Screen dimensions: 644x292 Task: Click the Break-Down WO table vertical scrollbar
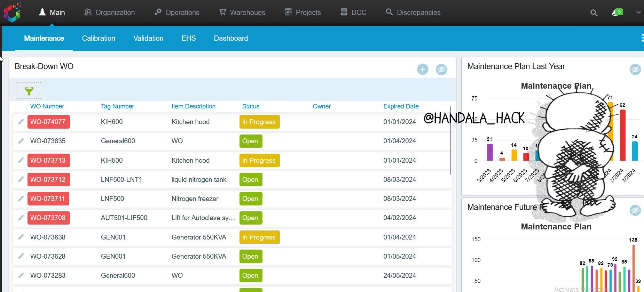(450, 140)
